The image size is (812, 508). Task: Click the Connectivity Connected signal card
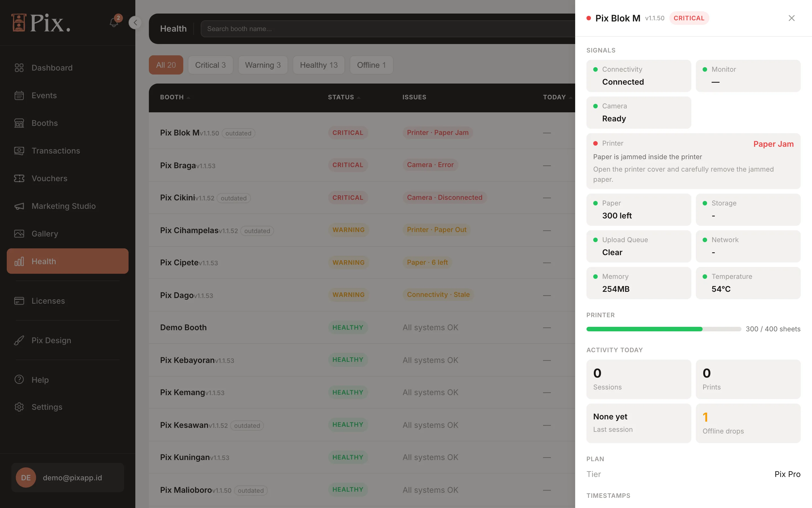[639, 76]
